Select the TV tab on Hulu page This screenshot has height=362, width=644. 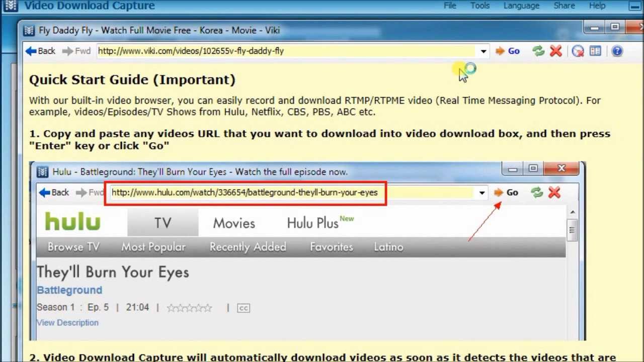(x=163, y=223)
